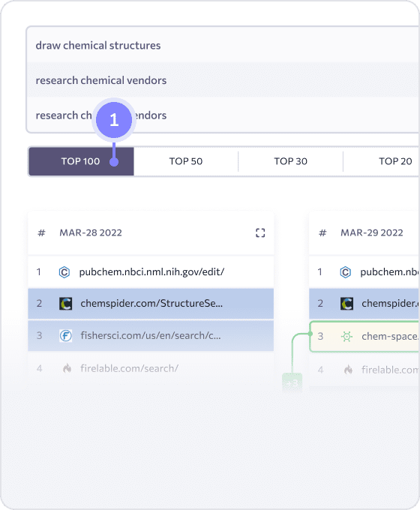Click the expand icon beside MAR-28 2022

[260, 232]
